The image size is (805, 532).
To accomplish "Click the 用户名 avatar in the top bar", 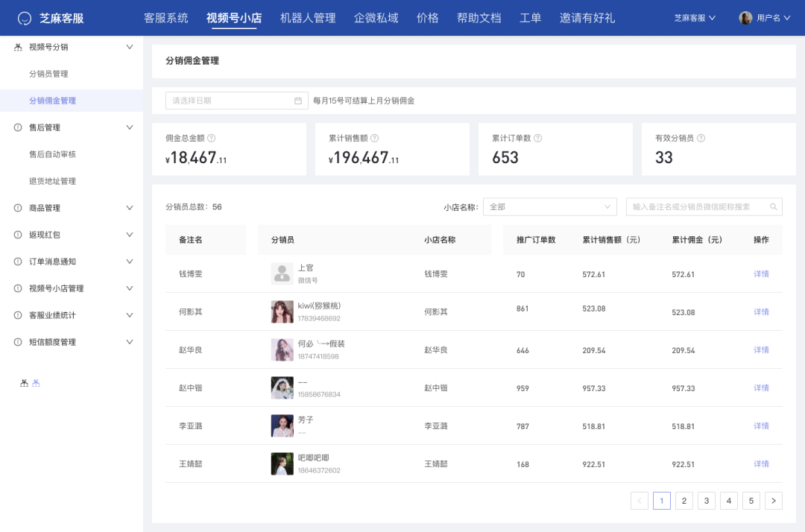I will tap(744, 17).
